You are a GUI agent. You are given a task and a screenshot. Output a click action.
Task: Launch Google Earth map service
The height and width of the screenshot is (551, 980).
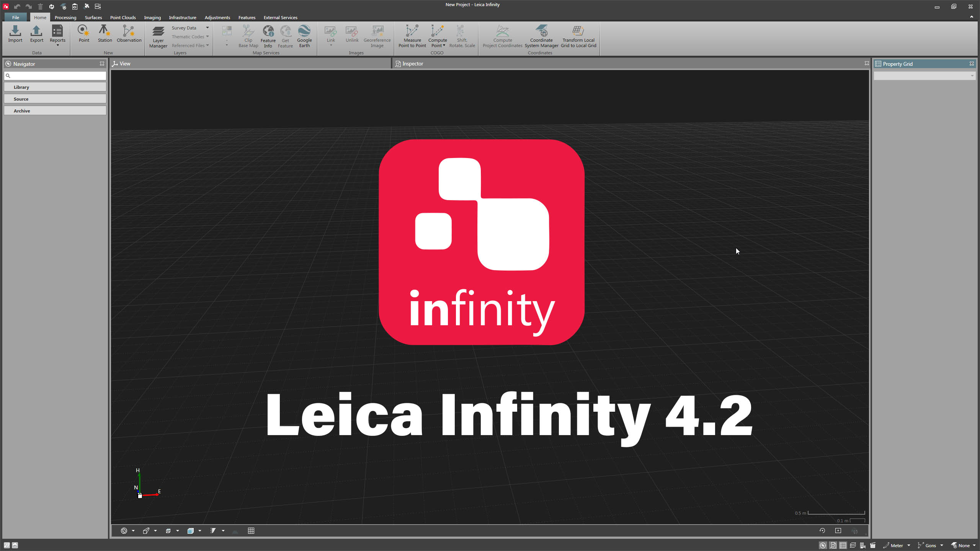coord(304,36)
